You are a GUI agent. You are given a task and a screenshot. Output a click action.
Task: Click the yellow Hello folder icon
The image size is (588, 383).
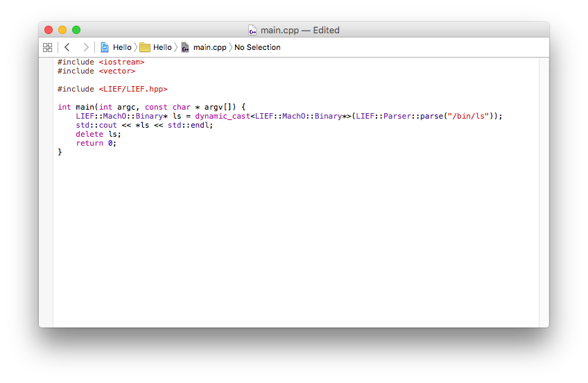click(145, 47)
